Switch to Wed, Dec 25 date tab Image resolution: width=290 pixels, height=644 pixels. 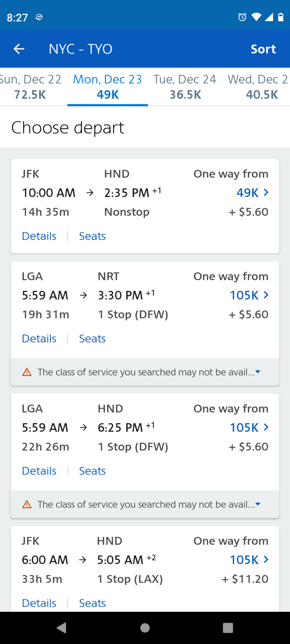tap(258, 87)
